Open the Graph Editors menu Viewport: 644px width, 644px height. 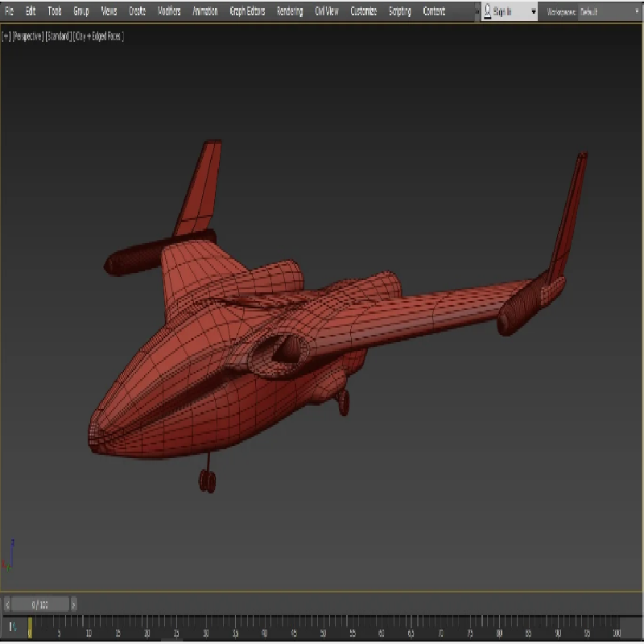[247, 11]
